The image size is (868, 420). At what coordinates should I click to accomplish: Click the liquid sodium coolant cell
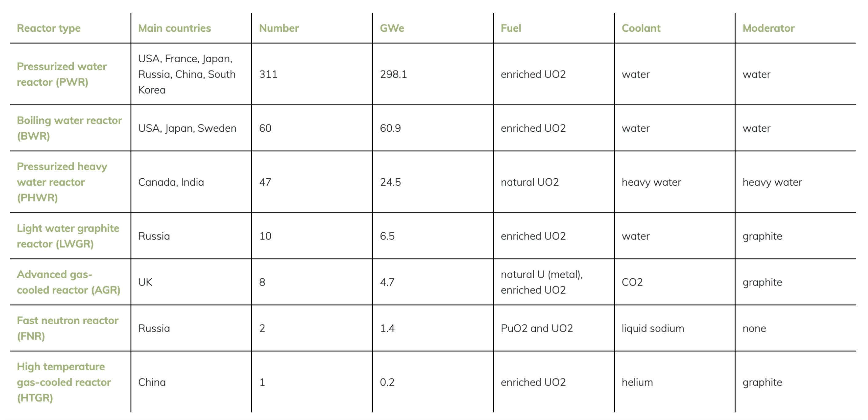tap(653, 329)
